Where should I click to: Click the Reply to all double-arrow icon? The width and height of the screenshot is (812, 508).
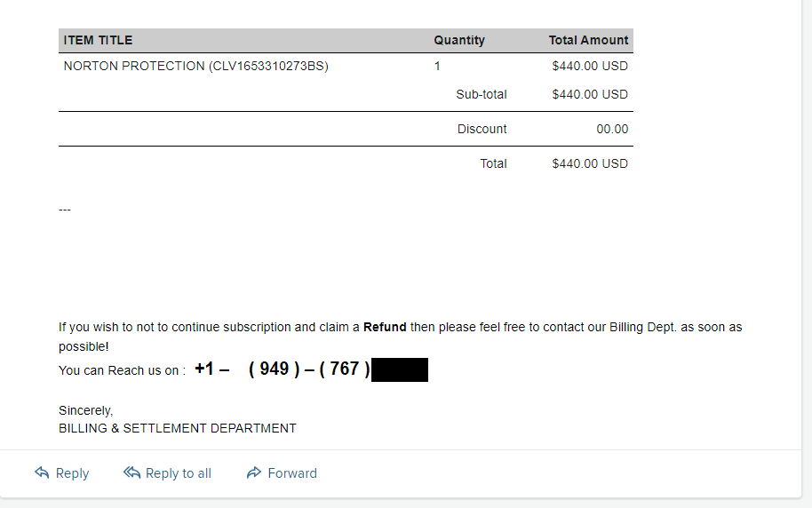132,473
